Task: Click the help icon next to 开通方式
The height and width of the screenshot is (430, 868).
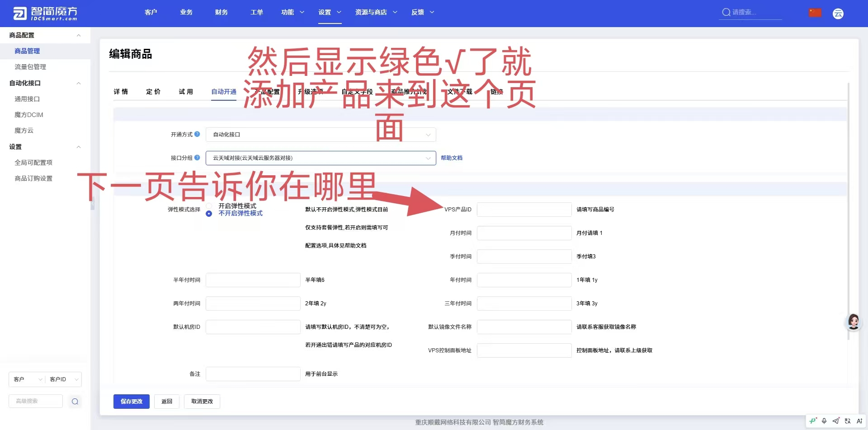Action: coord(197,134)
